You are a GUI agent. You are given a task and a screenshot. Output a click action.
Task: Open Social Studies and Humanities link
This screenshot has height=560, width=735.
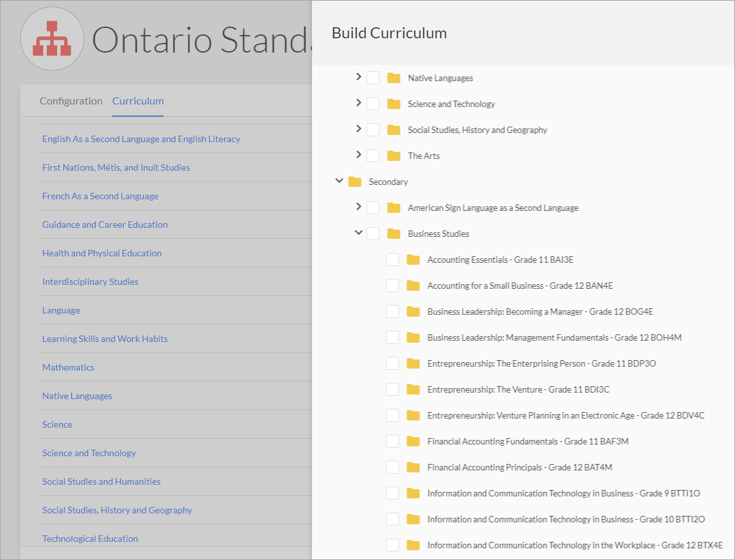click(x=101, y=481)
